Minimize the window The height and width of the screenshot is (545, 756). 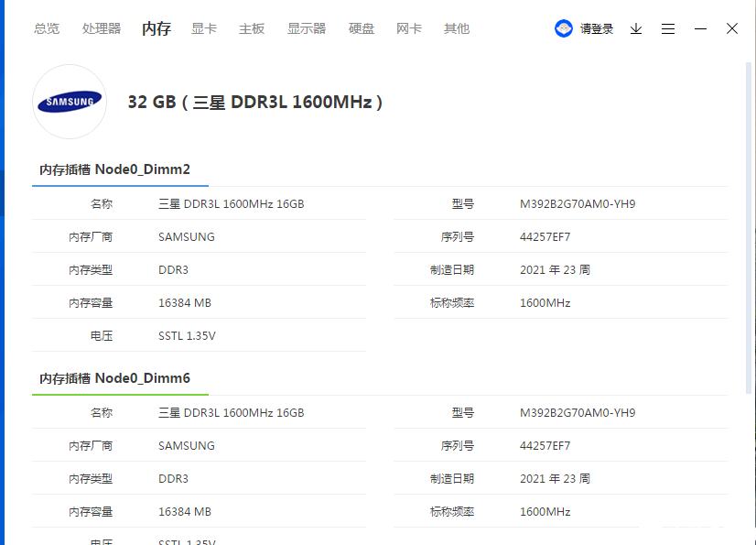[x=700, y=29]
